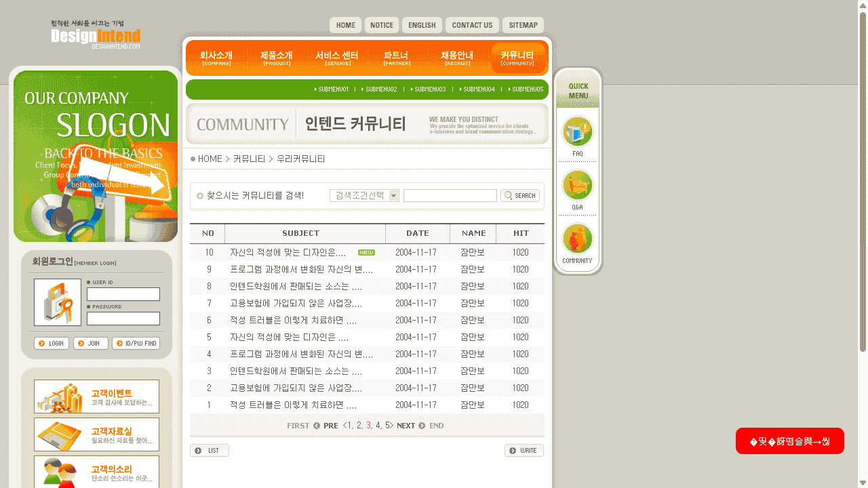Click the LOGIN button

52,344
